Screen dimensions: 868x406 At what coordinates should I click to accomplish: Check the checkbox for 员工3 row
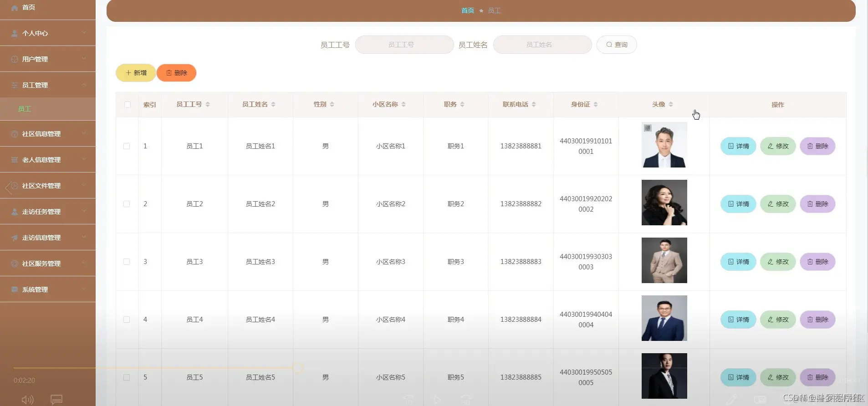click(127, 262)
